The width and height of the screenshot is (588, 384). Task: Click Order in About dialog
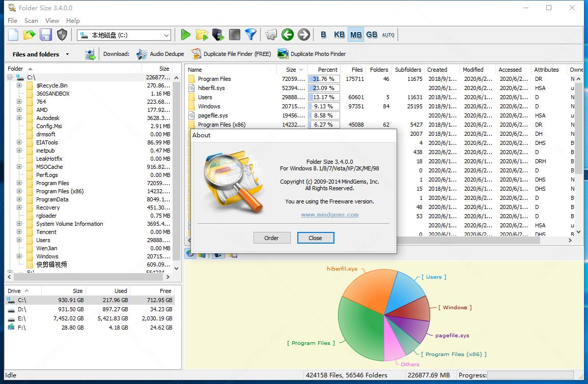[x=271, y=238]
